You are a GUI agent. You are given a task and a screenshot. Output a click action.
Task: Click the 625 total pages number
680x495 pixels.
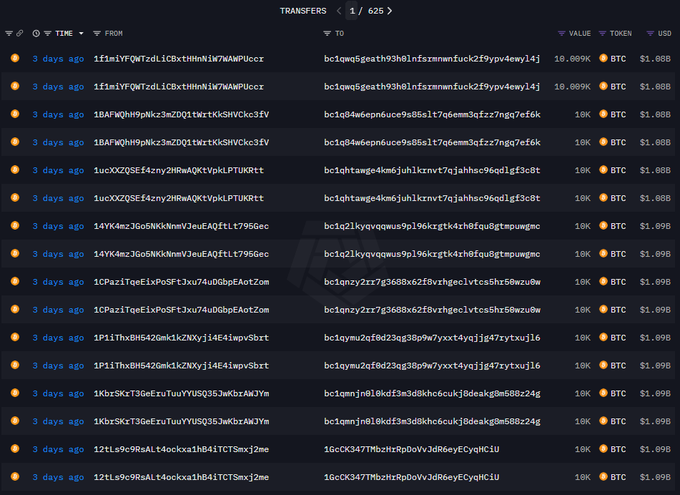(376, 11)
